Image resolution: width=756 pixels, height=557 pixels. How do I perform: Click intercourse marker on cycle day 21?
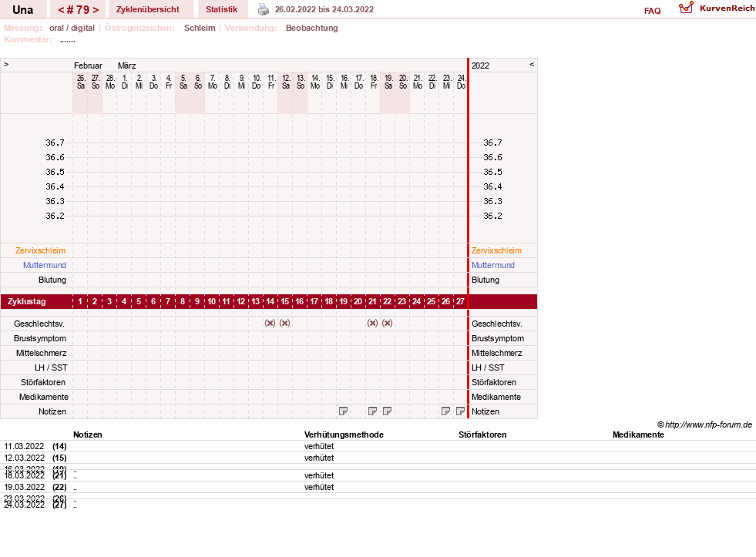(372, 324)
